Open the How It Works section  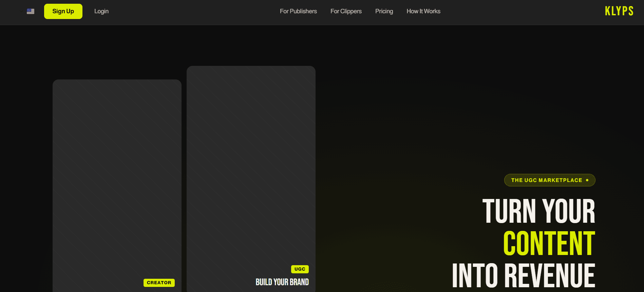pyautogui.click(x=423, y=11)
